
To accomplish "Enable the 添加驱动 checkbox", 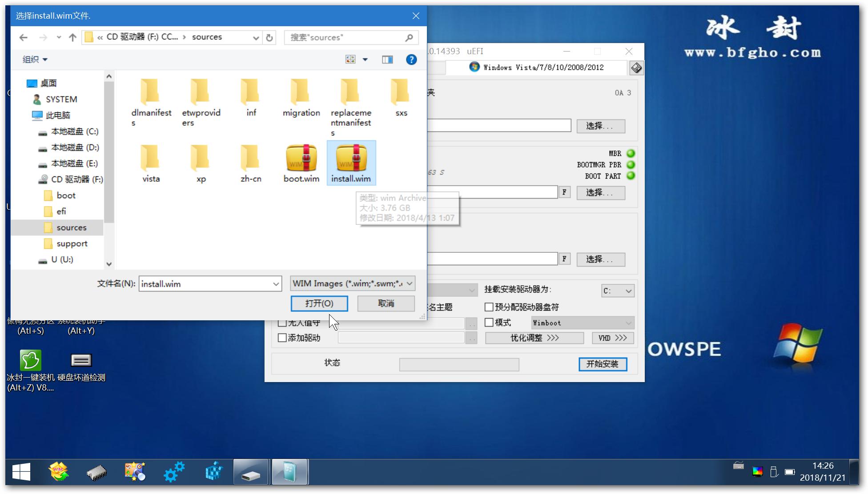I will point(282,338).
